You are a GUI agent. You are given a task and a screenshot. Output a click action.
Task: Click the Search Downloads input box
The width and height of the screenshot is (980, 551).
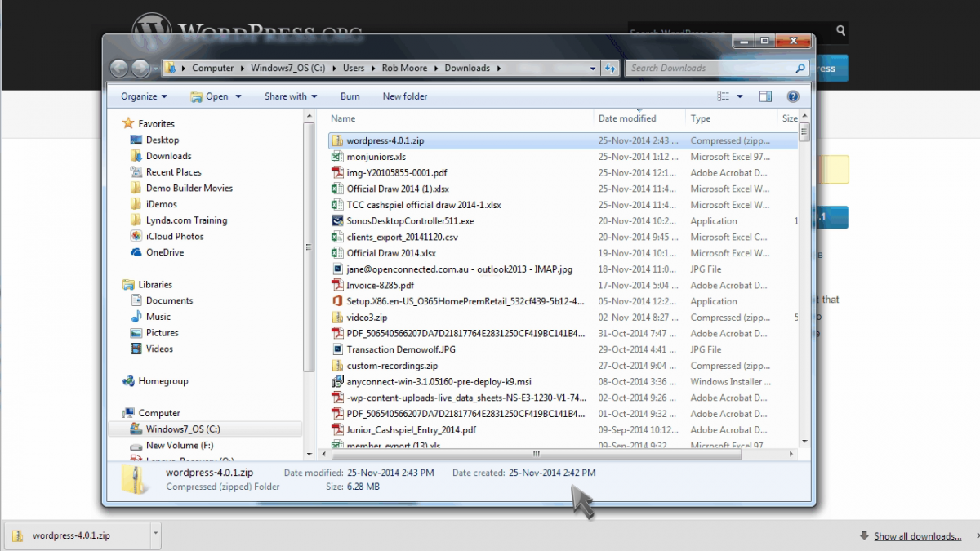coord(710,68)
